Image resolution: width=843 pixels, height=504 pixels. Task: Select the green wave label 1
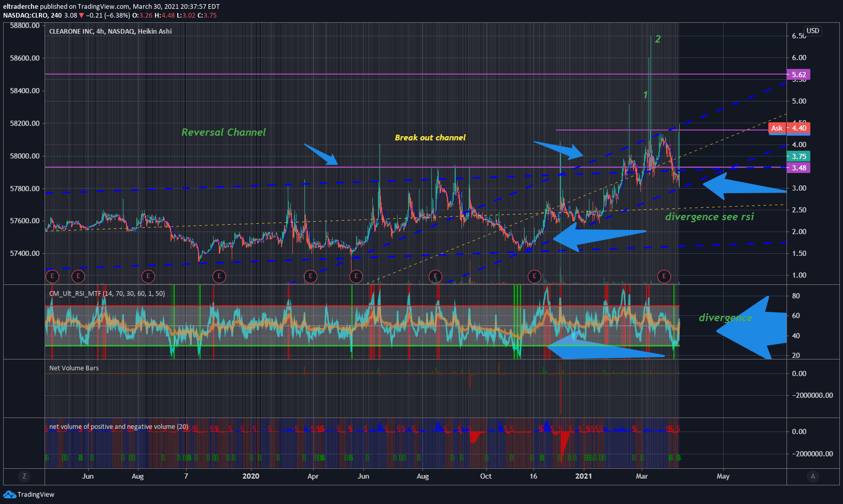click(x=645, y=95)
